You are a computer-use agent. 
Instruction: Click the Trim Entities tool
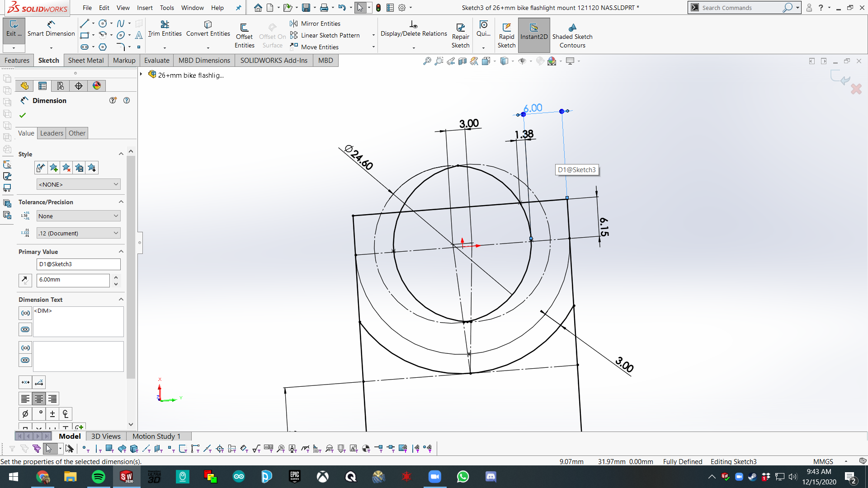(x=165, y=28)
